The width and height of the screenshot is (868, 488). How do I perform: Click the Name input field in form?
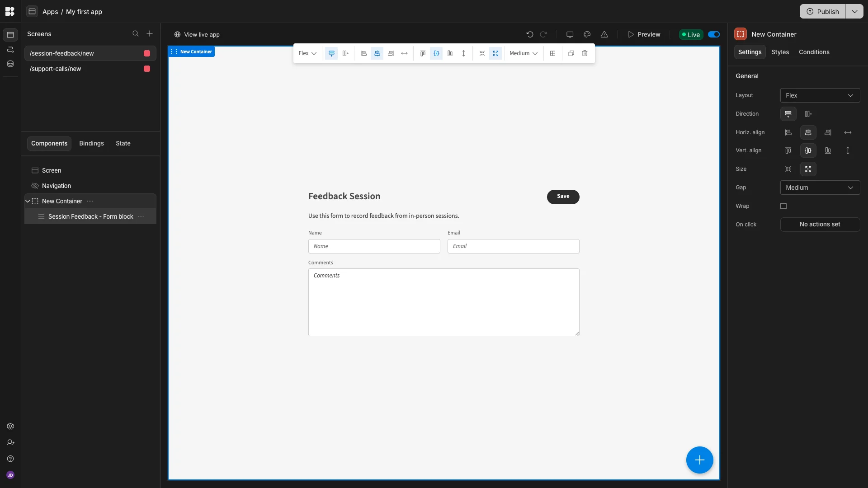pos(374,246)
